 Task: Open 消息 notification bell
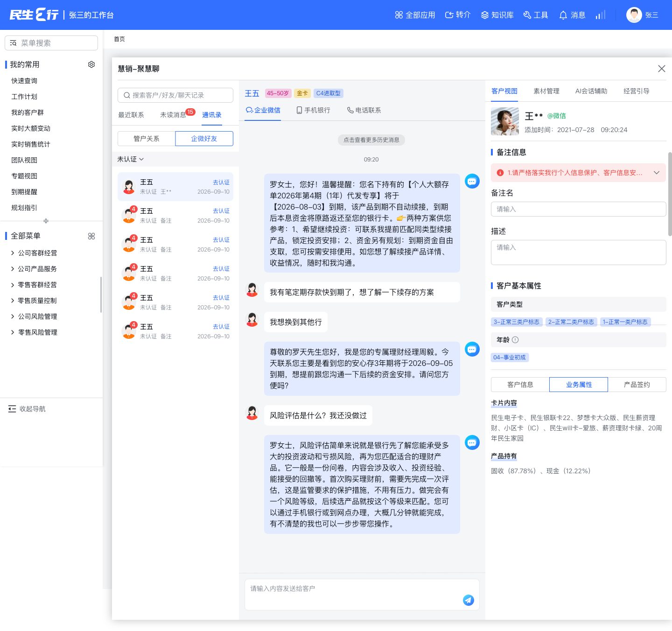572,15
